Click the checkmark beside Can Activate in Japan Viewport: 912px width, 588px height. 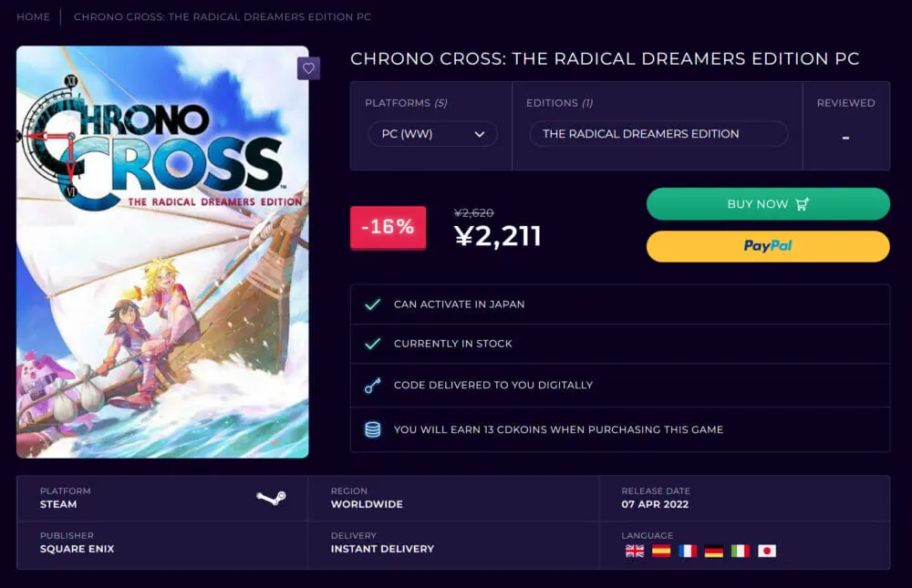coord(372,304)
